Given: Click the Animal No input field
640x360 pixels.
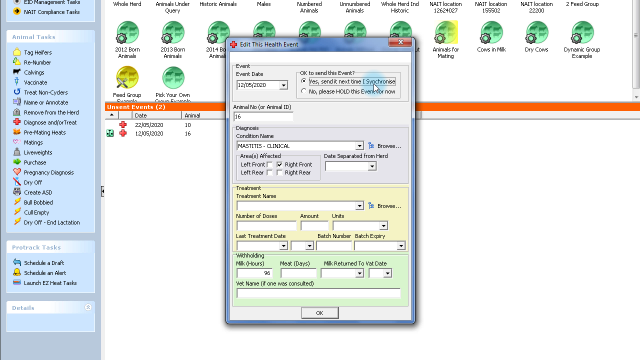Looking at the screenshot, I should (x=263, y=117).
